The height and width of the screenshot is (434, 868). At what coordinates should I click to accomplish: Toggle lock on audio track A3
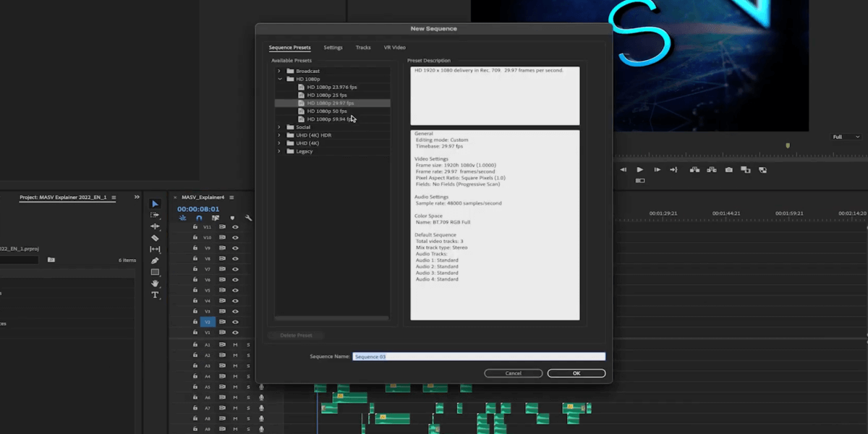tap(195, 366)
